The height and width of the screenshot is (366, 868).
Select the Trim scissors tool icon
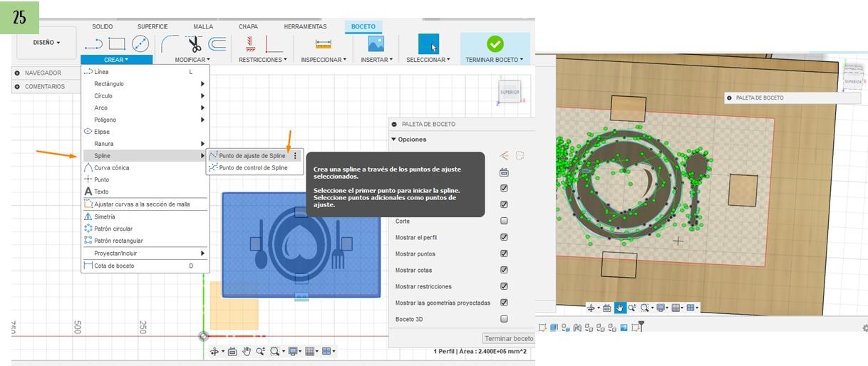point(194,44)
